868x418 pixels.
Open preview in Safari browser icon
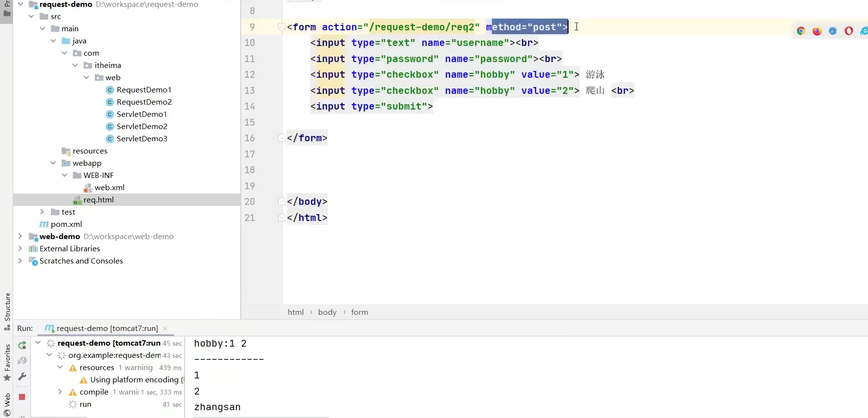(x=833, y=31)
